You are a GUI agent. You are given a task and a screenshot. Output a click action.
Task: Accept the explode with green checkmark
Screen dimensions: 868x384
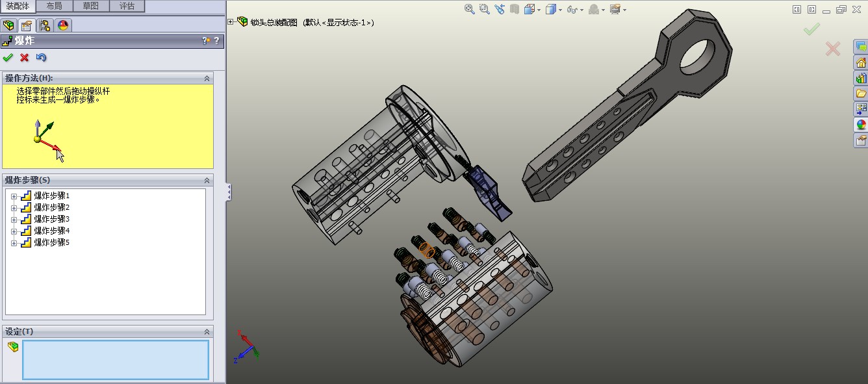[8, 58]
